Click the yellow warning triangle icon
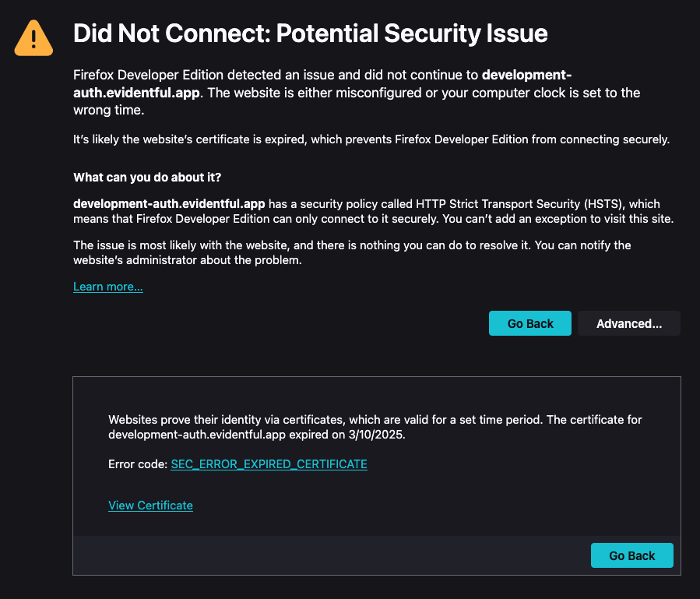 pyautogui.click(x=33, y=37)
